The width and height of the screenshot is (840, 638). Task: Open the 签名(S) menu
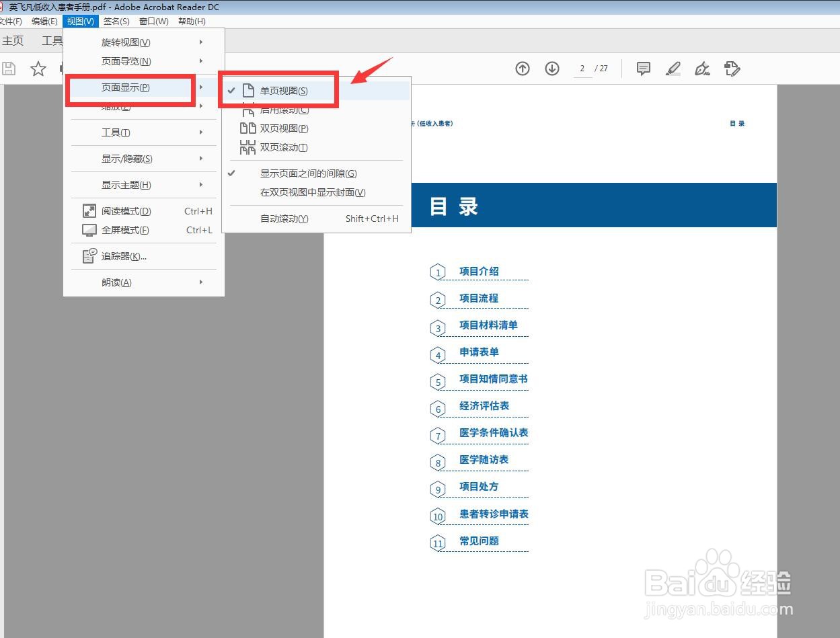click(116, 22)
